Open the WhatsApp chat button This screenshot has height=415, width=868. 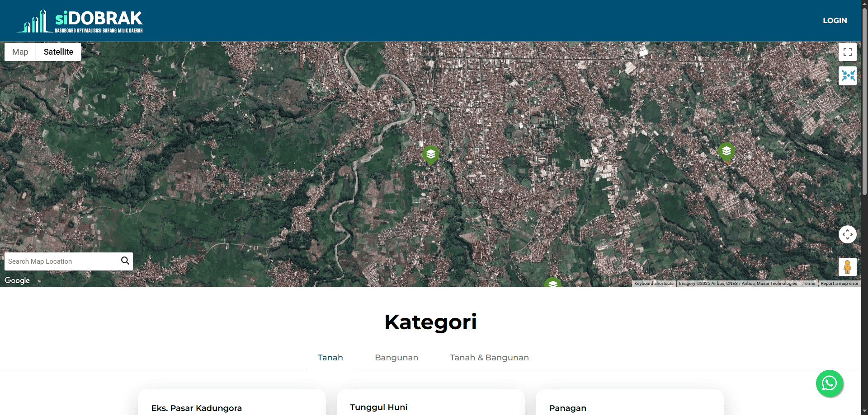(x=830, y=383)
